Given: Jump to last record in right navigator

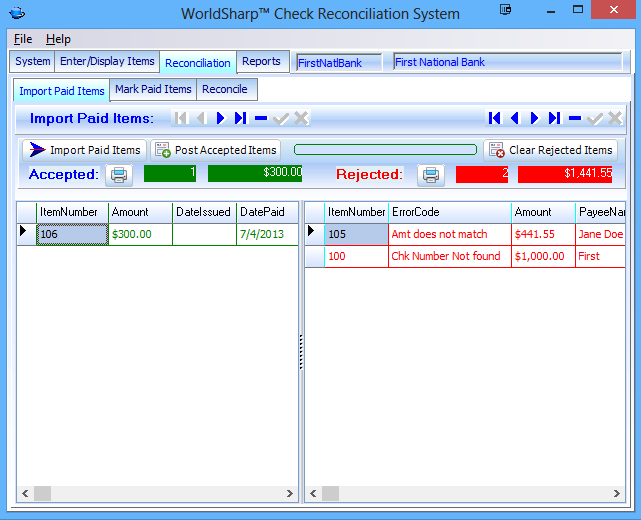Looking at the screenshot, I should click(x=554, y=118).
